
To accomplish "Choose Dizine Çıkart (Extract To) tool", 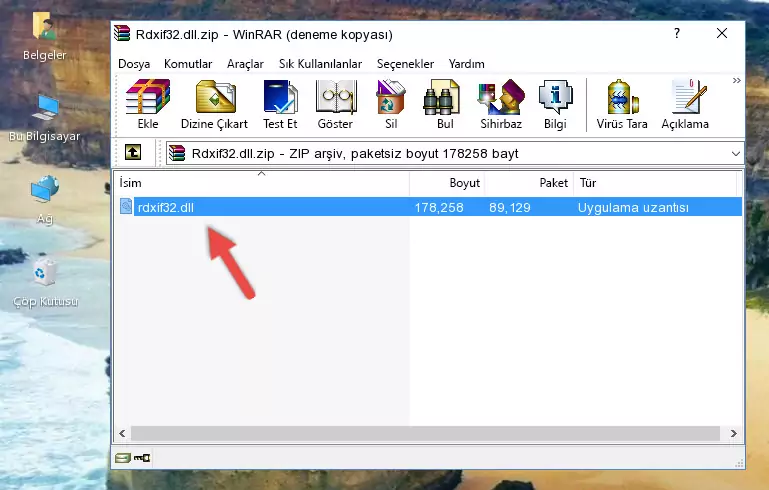I will coord(214,104).
